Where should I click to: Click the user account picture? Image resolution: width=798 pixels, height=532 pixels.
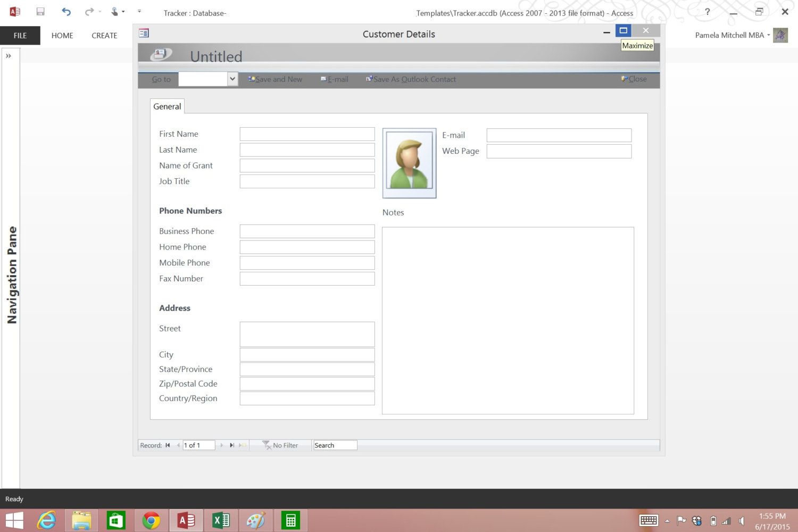[780, 35]
